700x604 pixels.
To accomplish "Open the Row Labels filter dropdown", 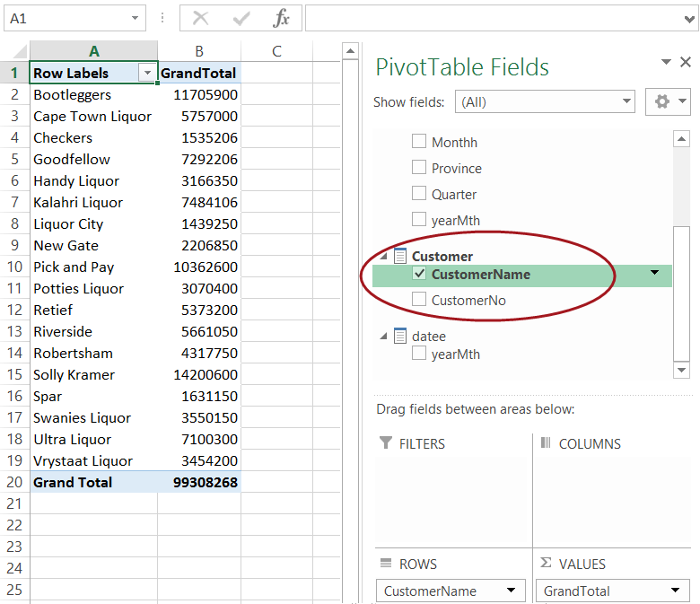I will pos(147,73).
